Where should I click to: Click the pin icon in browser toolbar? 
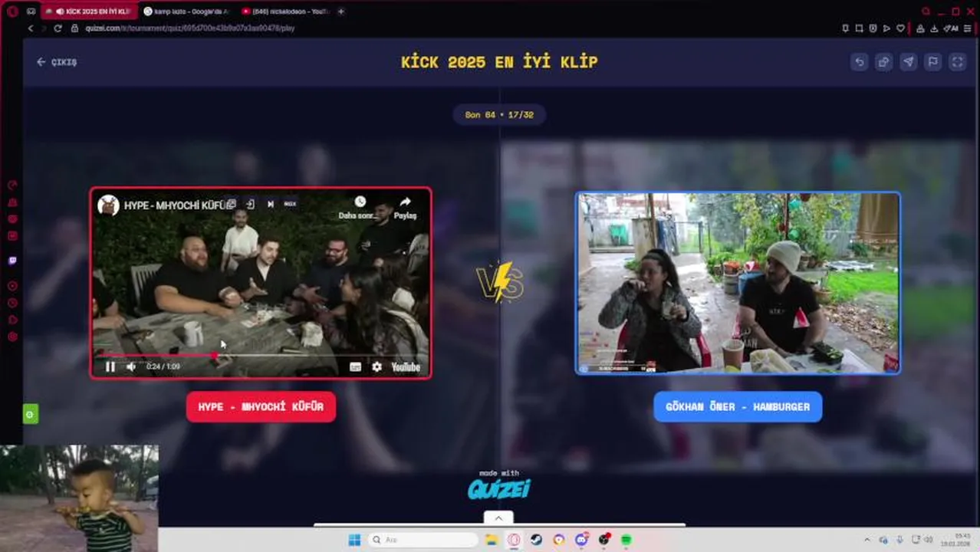click(x=845, y=28)
